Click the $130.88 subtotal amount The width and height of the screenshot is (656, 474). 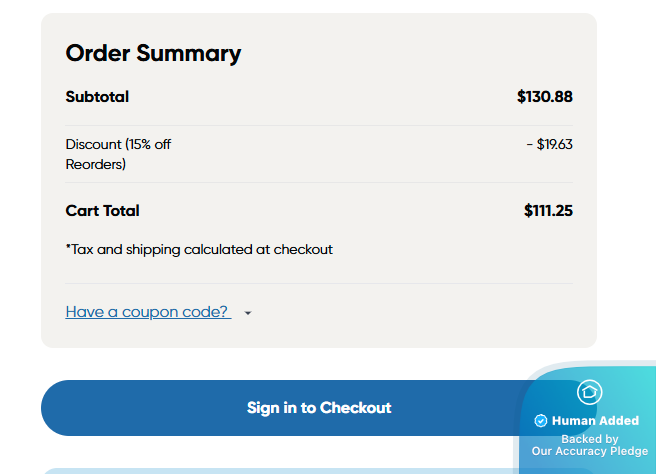click(544, 97)
